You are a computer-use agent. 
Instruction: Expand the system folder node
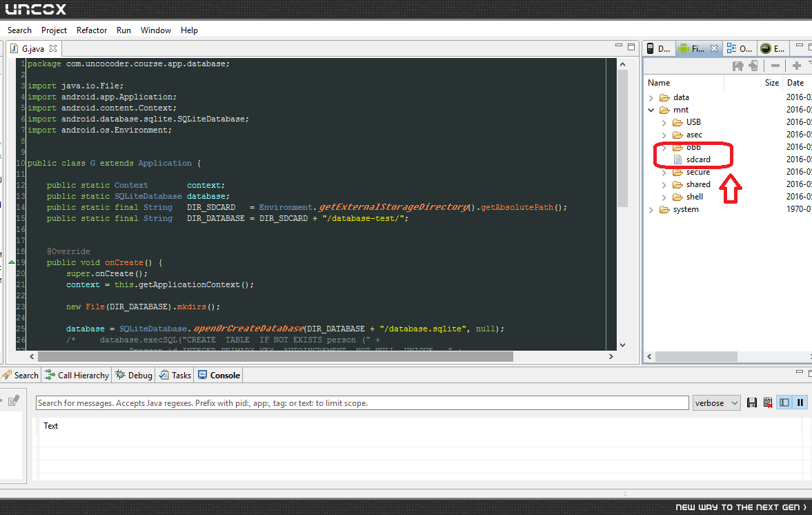click(651, 210)
